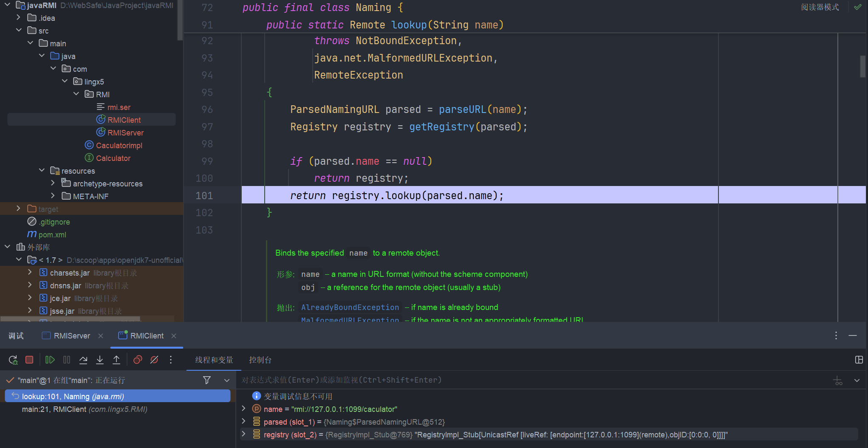868x448 pixels.
Task: Click the 阅读器模式 reader mode button
Action: click(820, 7)
